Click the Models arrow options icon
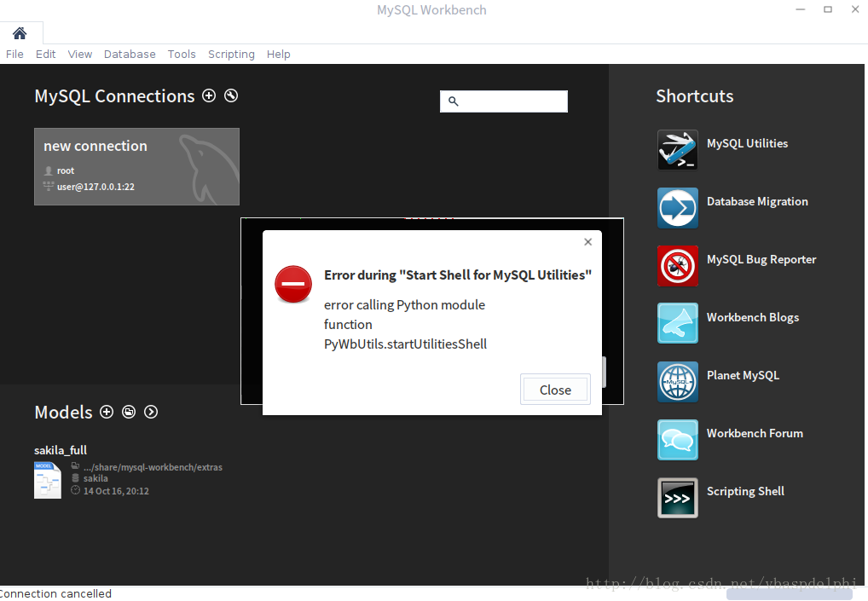The width and height of the screenshot is (868, 601). [x=151, y=412]
